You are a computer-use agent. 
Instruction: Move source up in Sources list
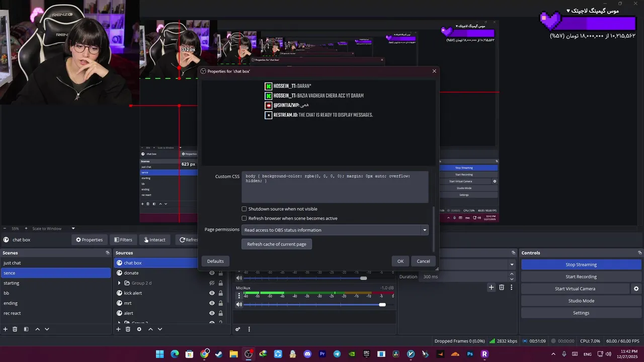point(150,329)
